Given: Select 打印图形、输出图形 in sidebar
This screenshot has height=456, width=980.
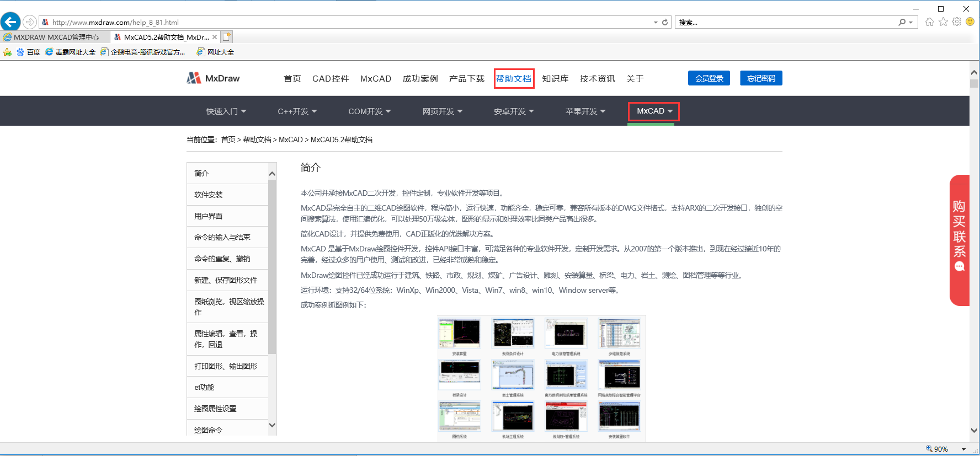Looking at the screenshot, I should (x=227, y=366).
